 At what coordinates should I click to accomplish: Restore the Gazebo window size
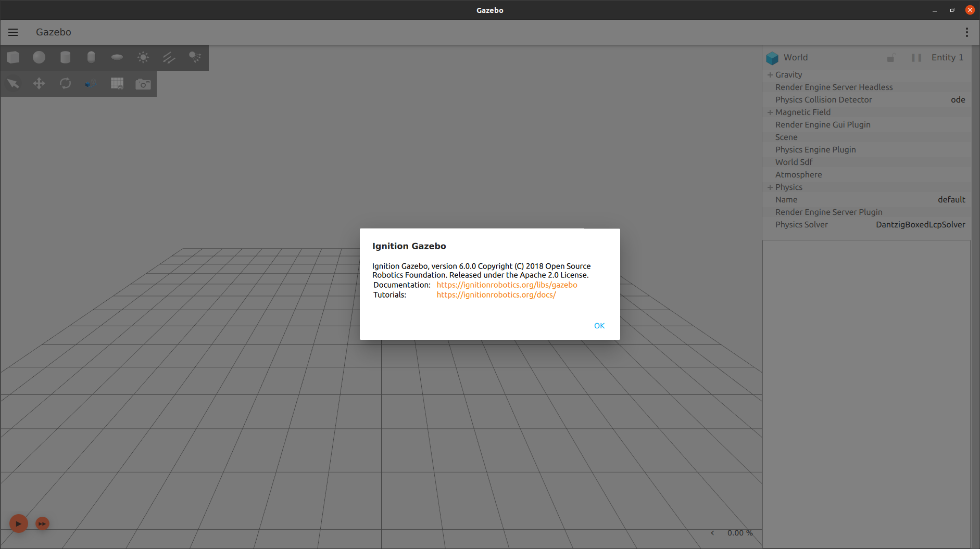952,10
